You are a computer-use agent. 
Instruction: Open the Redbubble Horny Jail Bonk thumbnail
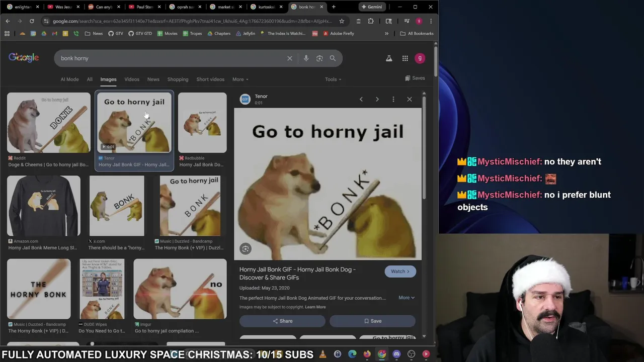(x=202, y=123)
